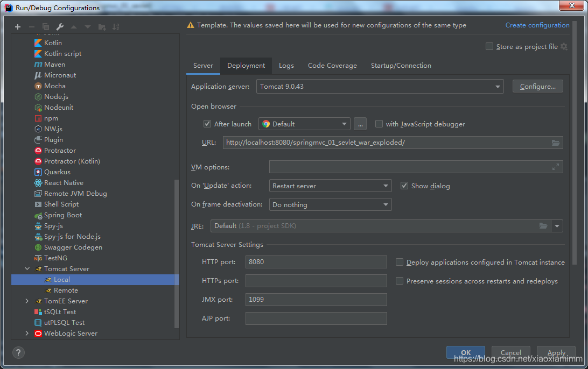This screenshot has height=369, width=588.
Task: Open the JRE dropdown arrow
Action: 557,226
